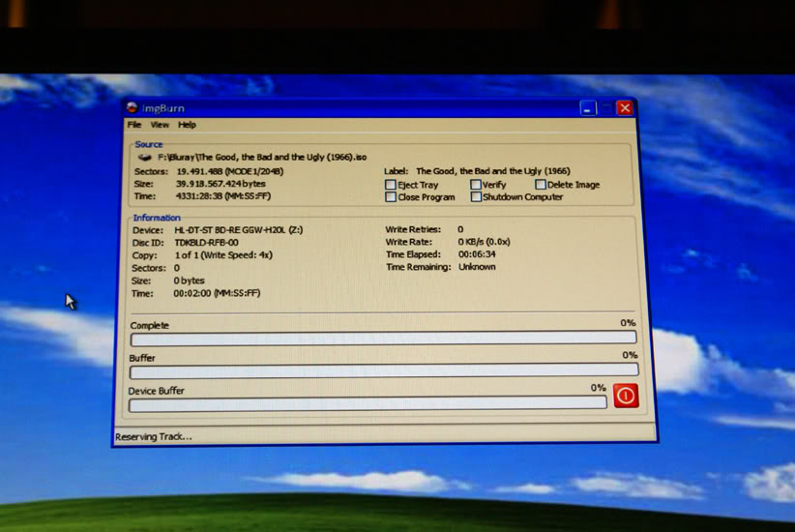Open the Help menu
795x532 pixels.
[187, 125]
